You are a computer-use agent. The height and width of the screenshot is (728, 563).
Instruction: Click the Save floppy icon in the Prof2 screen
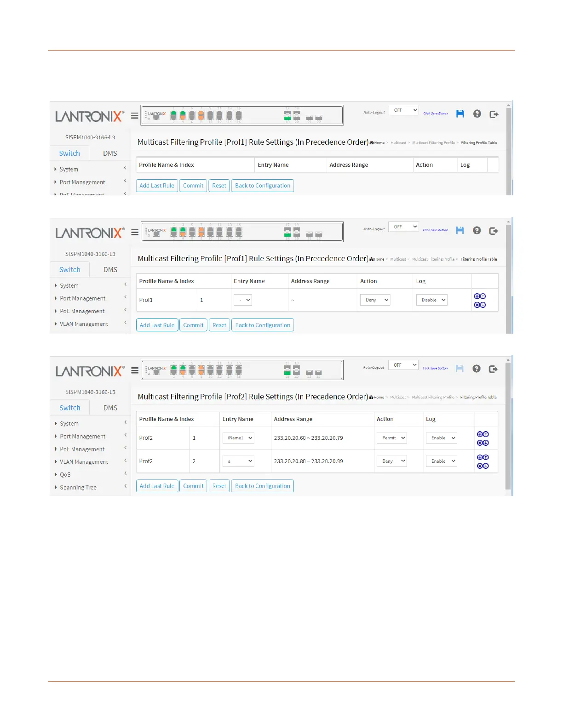(460, 369)
